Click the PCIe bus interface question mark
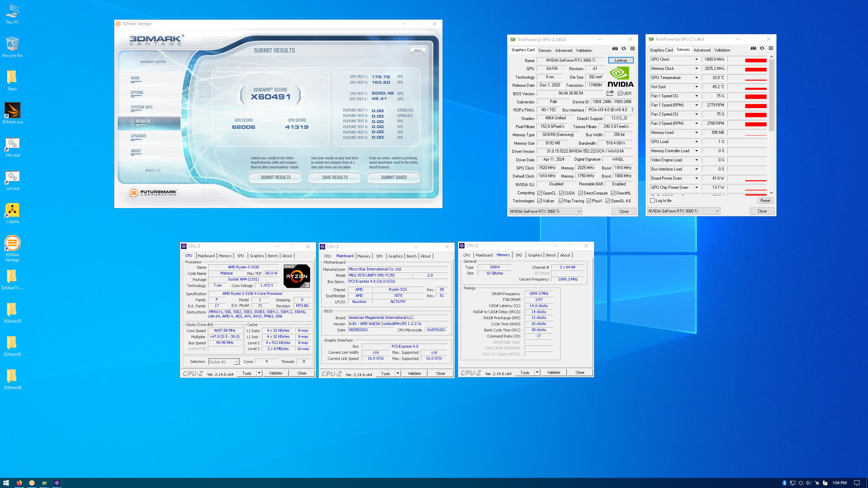The width and height of the screenshot is (868, 488). pyautogui.click(x=632, y=110)
